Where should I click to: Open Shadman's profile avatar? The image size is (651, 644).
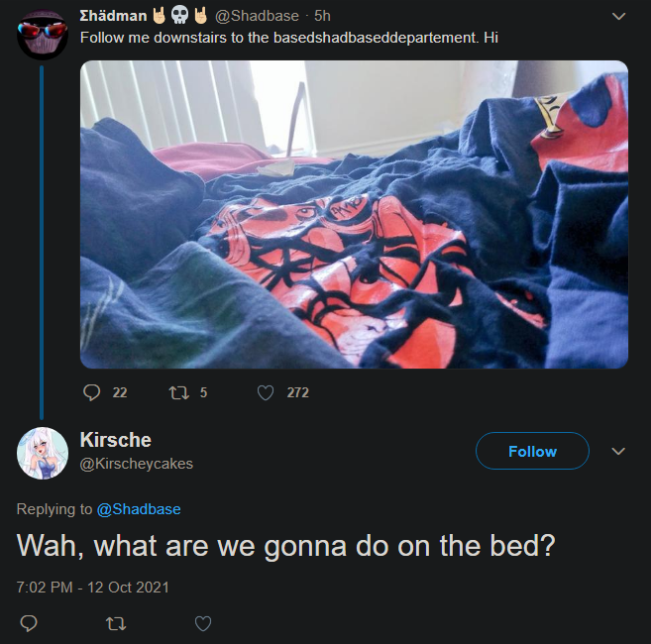point(43,35)
